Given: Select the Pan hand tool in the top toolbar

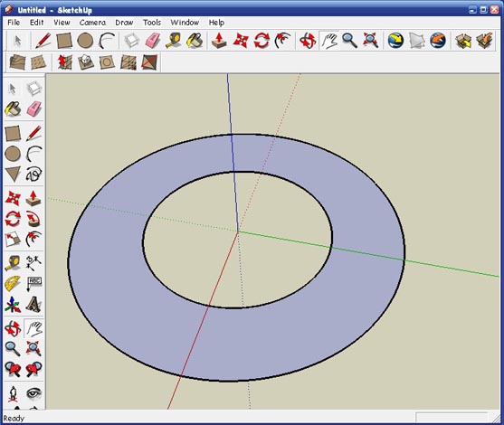Looking at the screenshot, I should (x=329, y=41).
